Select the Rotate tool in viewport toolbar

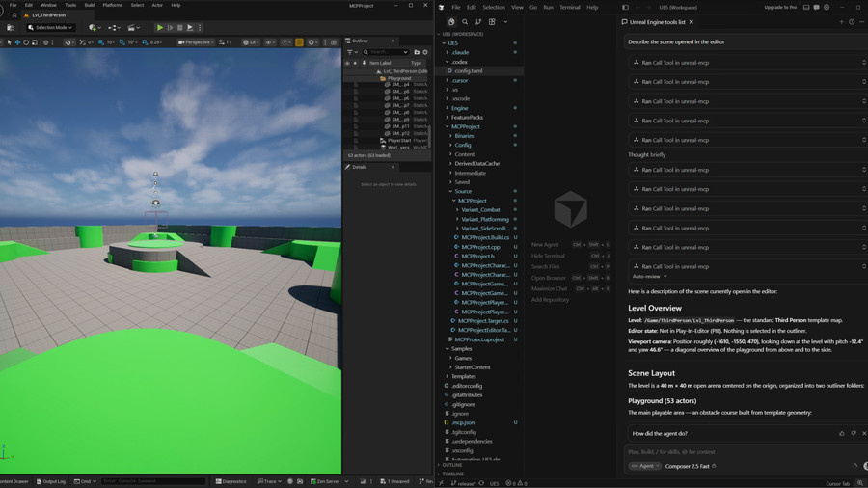click(x=26, y=42)
